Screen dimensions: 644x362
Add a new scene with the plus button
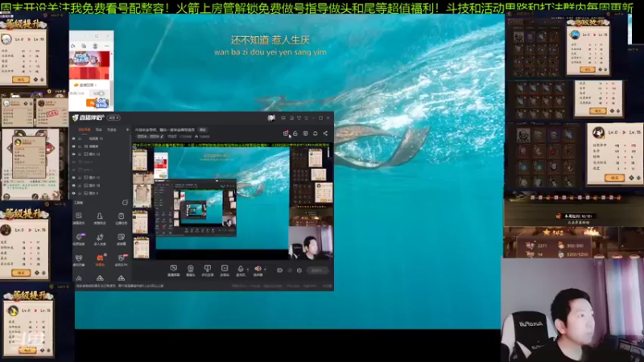127,130
